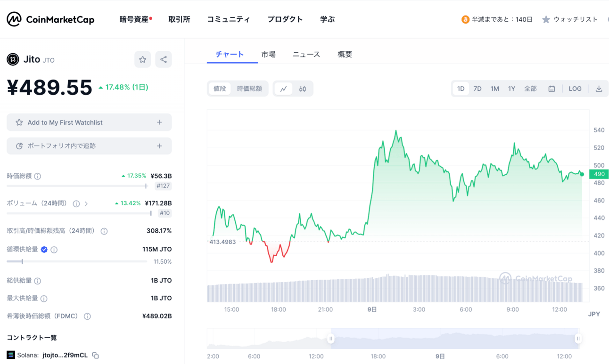This screenshot has width=609, height=364.
Task: Click the Jito token logo icon
Action: tap(13, 59)
